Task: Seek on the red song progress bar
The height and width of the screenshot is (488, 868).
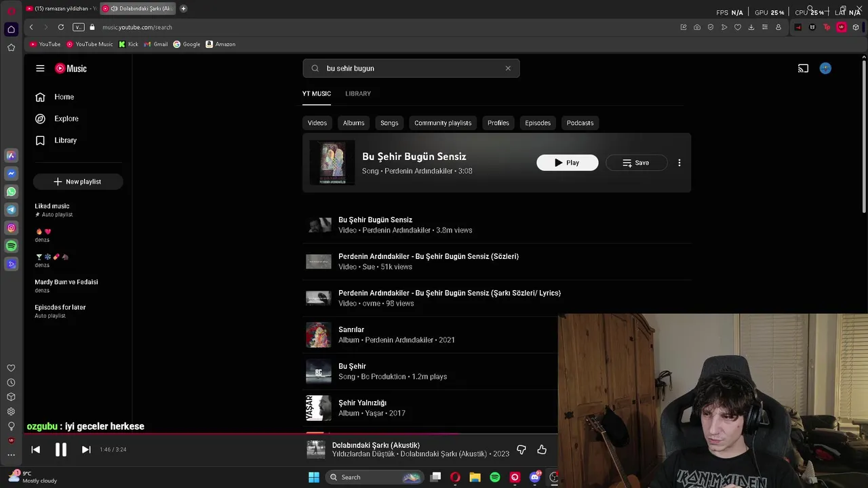Action: pos(292,433)
